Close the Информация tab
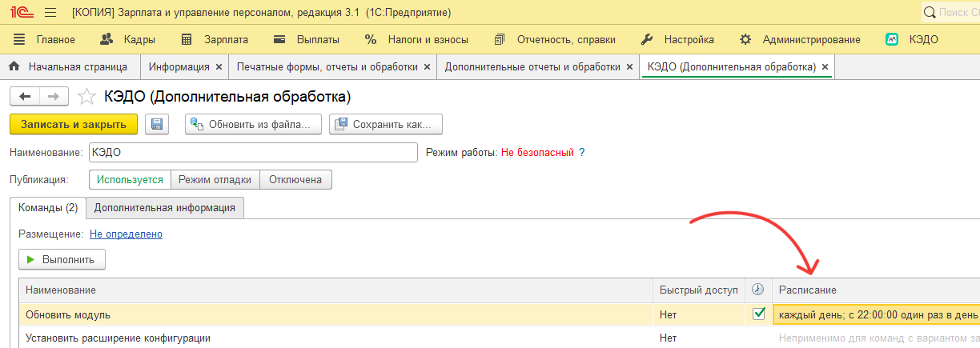This screenshot has height=348, width=980. click(x=219, y=67)
